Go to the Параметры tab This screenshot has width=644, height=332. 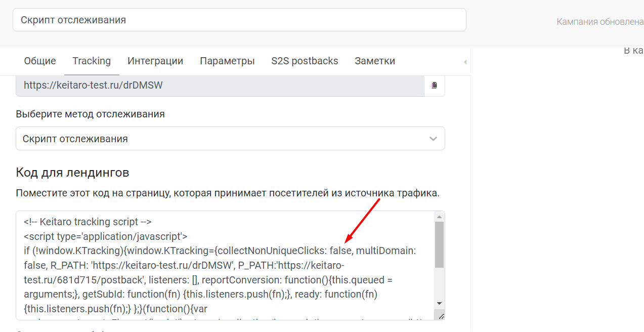(x=227, y=61)
